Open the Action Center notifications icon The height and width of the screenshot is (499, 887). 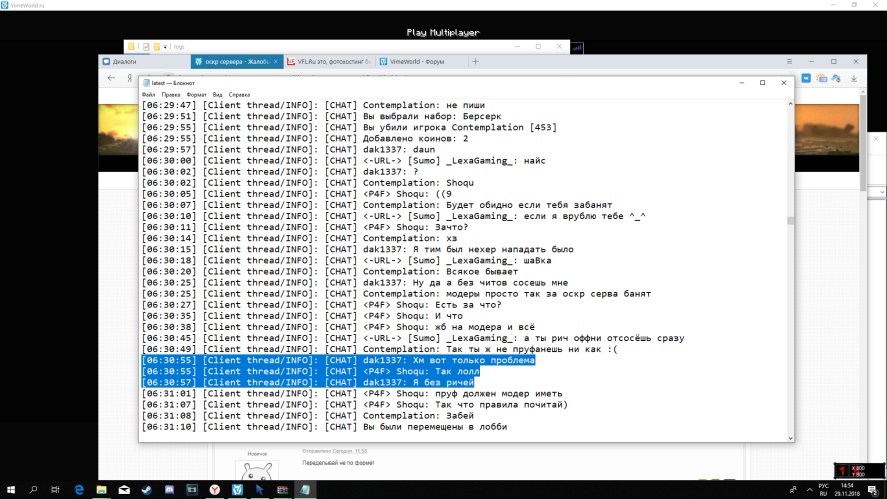(x=873, y=490)
